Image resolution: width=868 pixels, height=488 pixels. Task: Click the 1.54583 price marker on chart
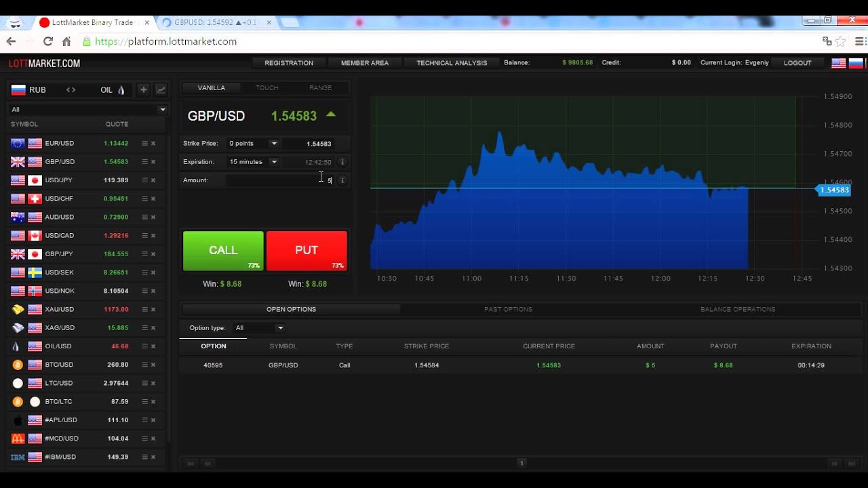[833, 190]
